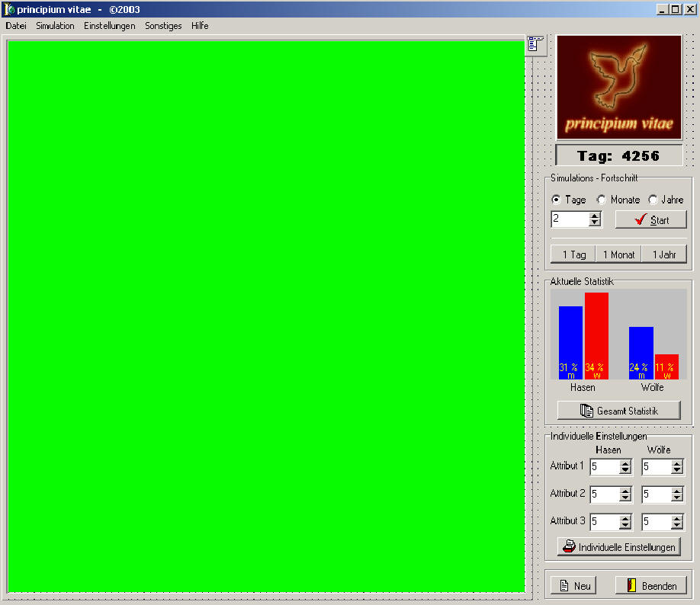The height and width of the screenshot is (605, 700).
Task: Click the principium vitae dove logo
Action: tap(618, 87)
